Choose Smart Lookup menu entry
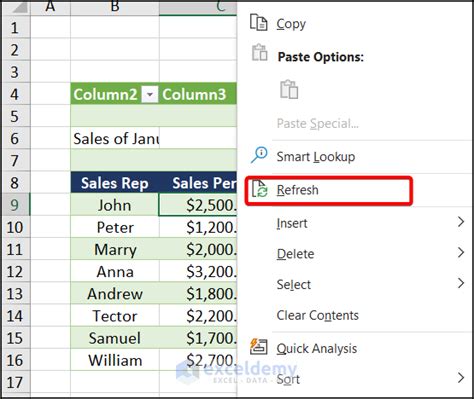474x399 pixels. pos(316,156)
